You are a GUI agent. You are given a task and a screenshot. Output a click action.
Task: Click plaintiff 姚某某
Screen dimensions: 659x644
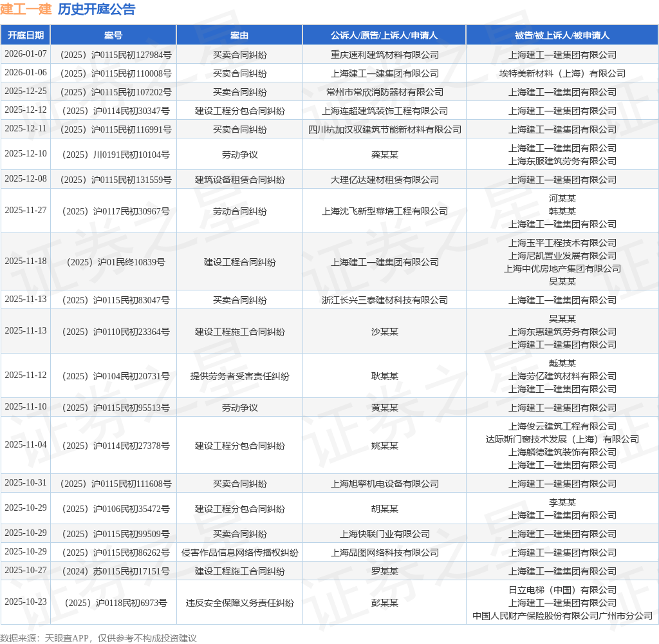[x=385, y=446]
